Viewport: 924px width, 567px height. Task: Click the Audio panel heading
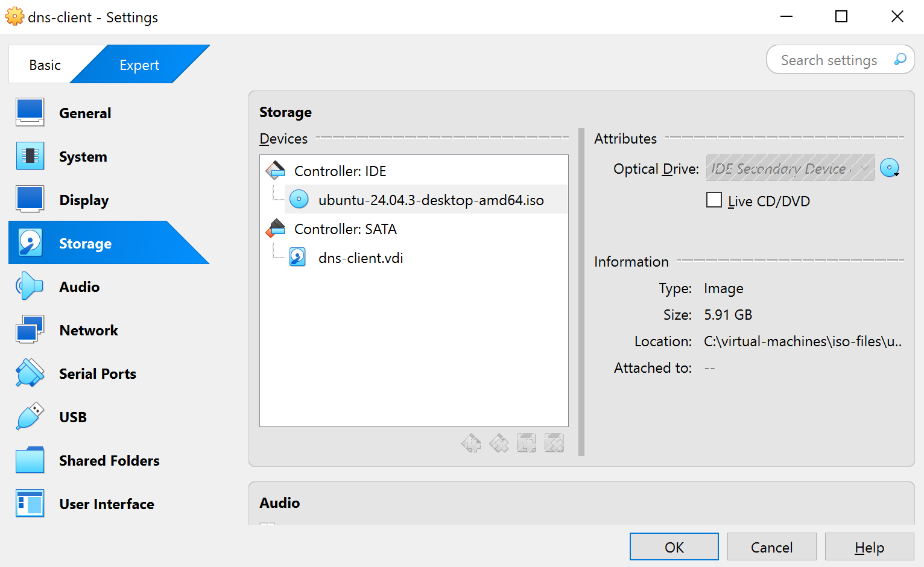coord(280,503)
